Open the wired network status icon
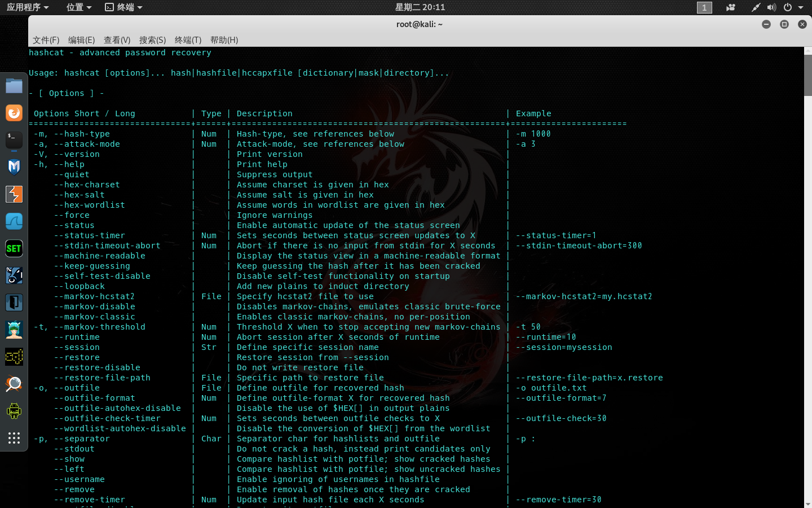 point(756,7)
